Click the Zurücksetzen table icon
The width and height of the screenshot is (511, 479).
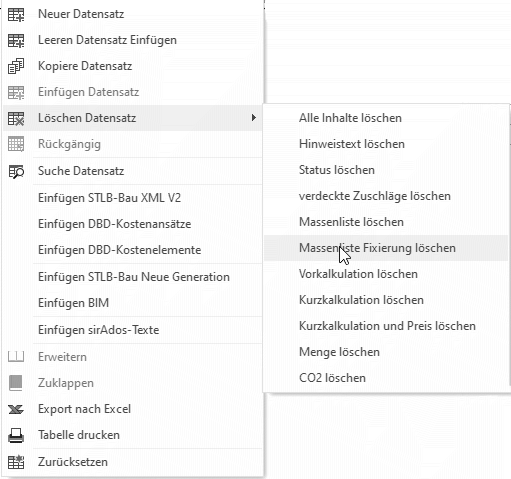(16, 462)
